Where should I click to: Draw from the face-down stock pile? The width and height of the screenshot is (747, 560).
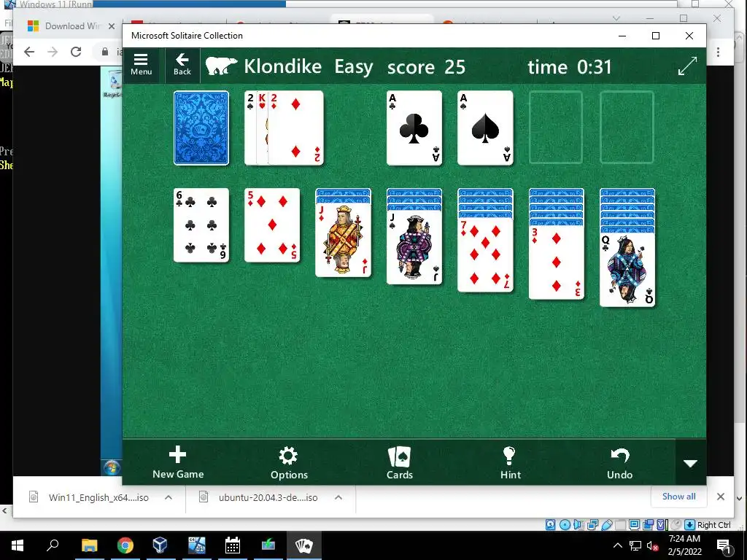pos(201,128)
